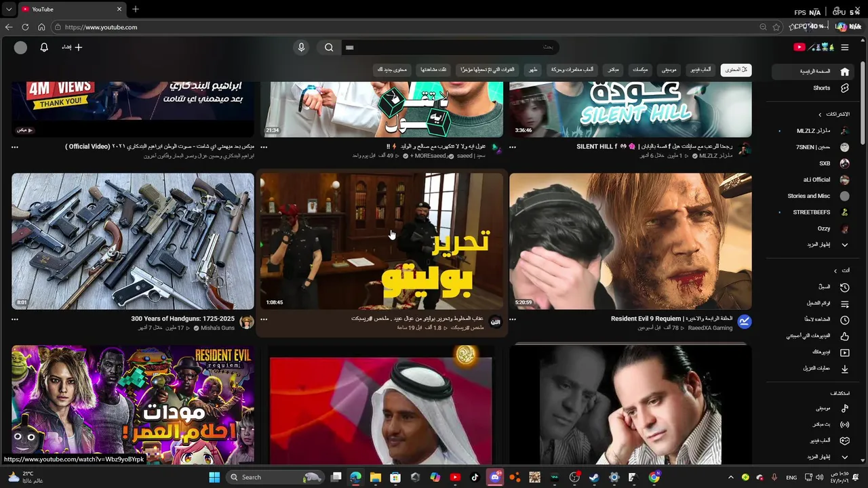Open the 300 Years of Handguns thumbnail
Screen dimensions: 868x488
[133, 241]
